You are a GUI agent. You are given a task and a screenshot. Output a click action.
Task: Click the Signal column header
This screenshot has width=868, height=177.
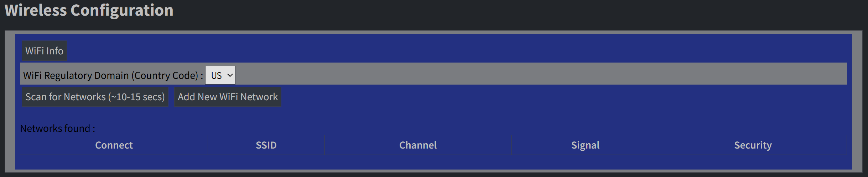[x=585, y=145]
